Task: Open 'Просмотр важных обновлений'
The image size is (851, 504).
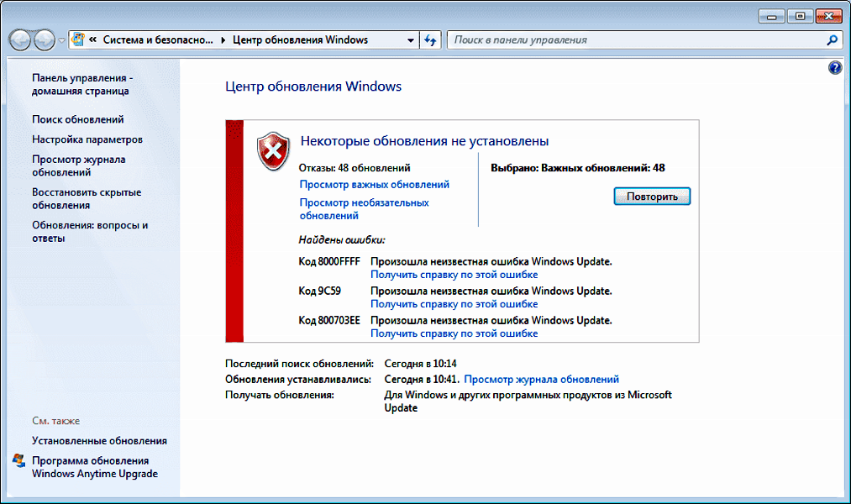Action: (375, 185)
